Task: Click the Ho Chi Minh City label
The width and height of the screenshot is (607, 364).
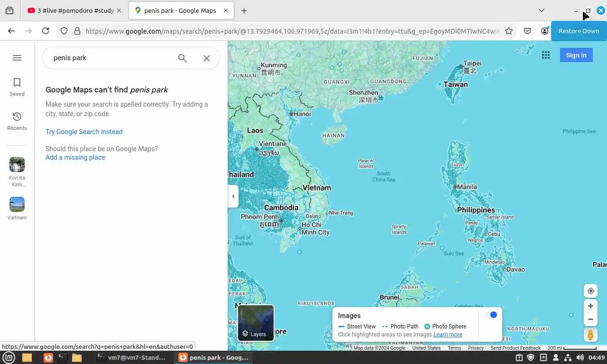Action: pyautogui.click(x=315, y=228)
